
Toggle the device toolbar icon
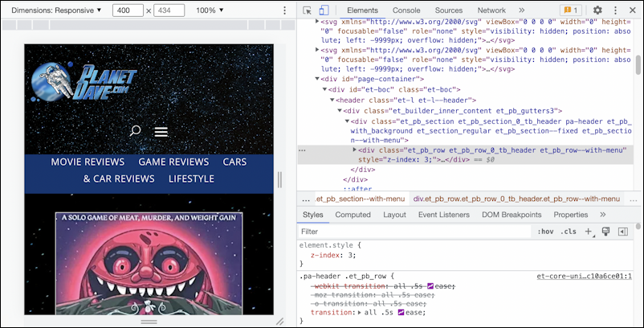324,10
